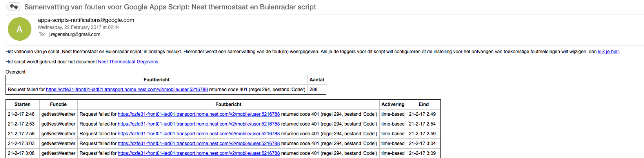Click recipient j.regensburg@gmail.com

click(x=74, y=34)
